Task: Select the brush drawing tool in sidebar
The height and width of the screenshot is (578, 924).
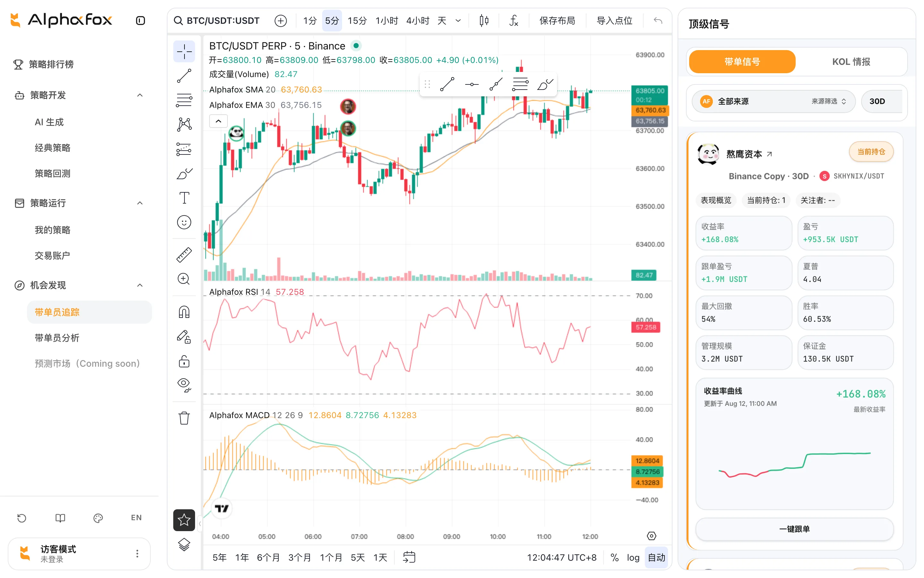Action: click(x=184, y=173)
